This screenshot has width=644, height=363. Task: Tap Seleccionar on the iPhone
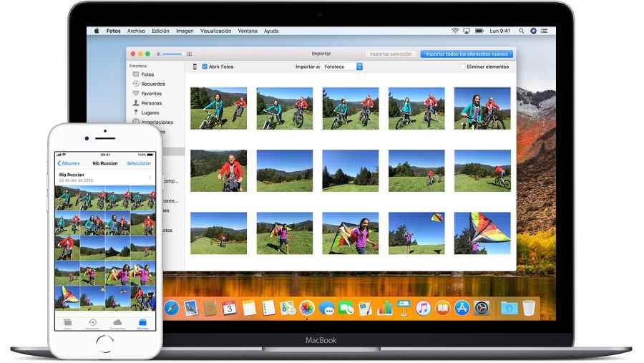pos(139,163)
